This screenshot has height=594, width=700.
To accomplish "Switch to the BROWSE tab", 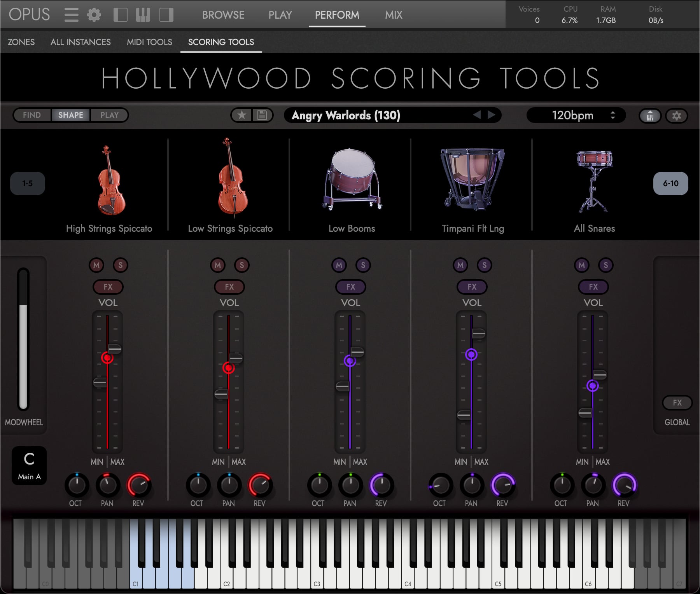I will coord(223,15).
